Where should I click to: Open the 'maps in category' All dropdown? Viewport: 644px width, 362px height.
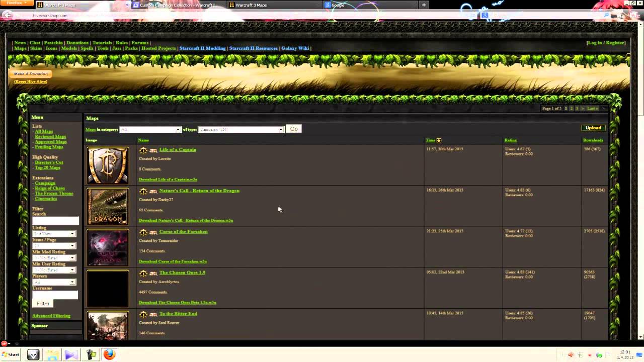pyautogui.click(x=150, y=129)
